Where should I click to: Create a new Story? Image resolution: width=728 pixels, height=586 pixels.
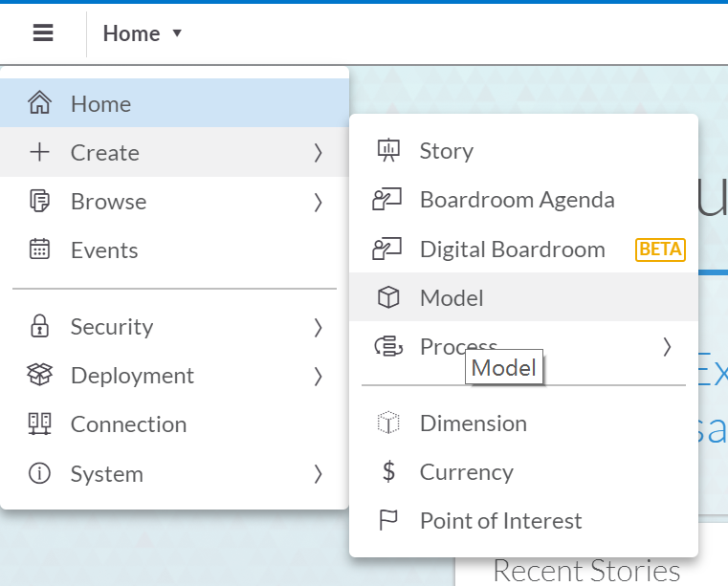coord(446,151)
